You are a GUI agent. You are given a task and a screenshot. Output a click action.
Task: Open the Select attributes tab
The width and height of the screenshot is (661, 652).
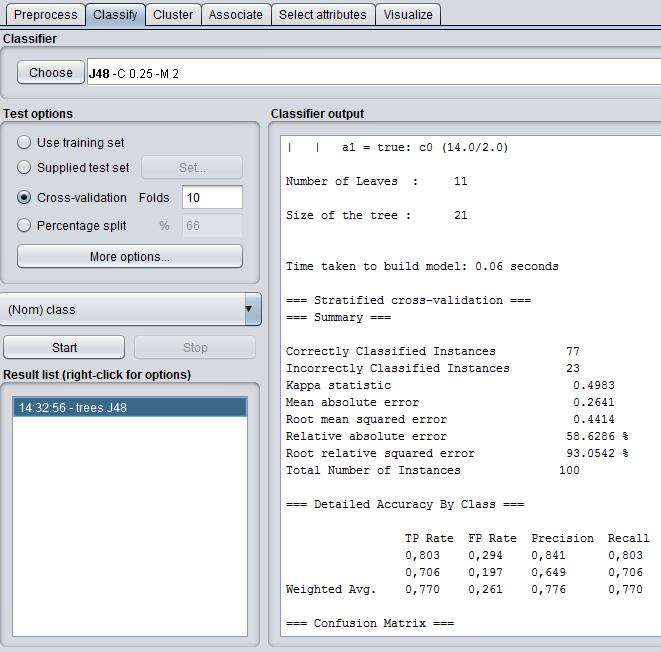[x=323, y=15]
